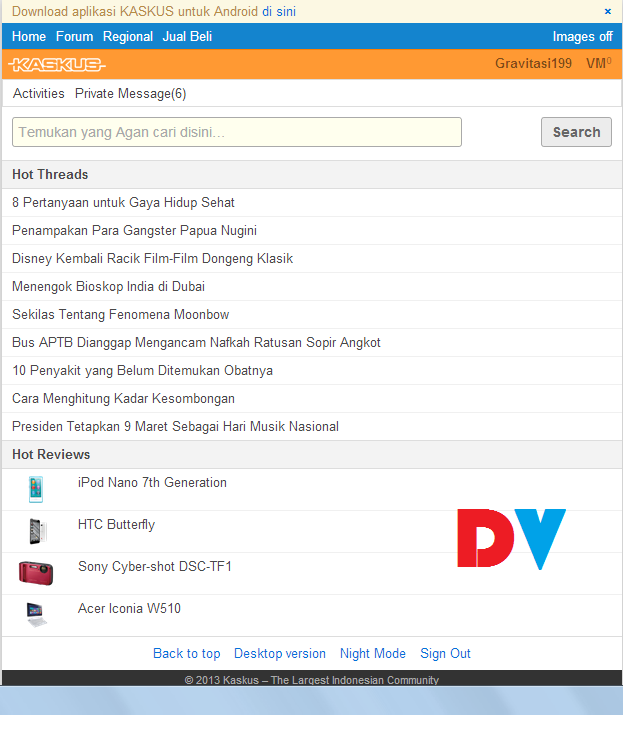The width and height of the screenshot is (623, 752).
Task: Go to the Home menu
Action: pos(29,36)
